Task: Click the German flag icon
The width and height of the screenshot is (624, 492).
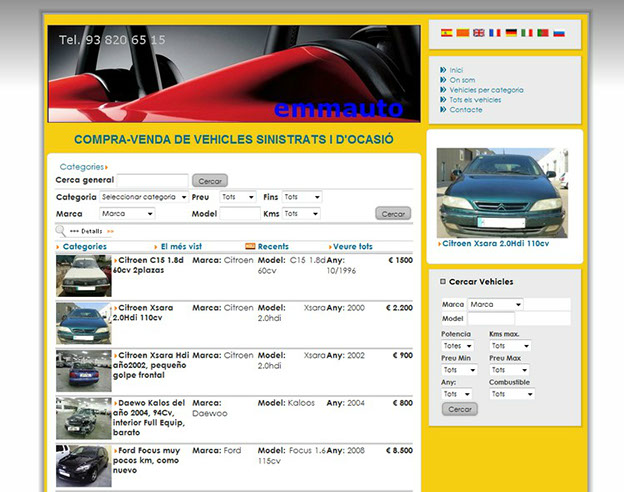Action: pos(511,33)
